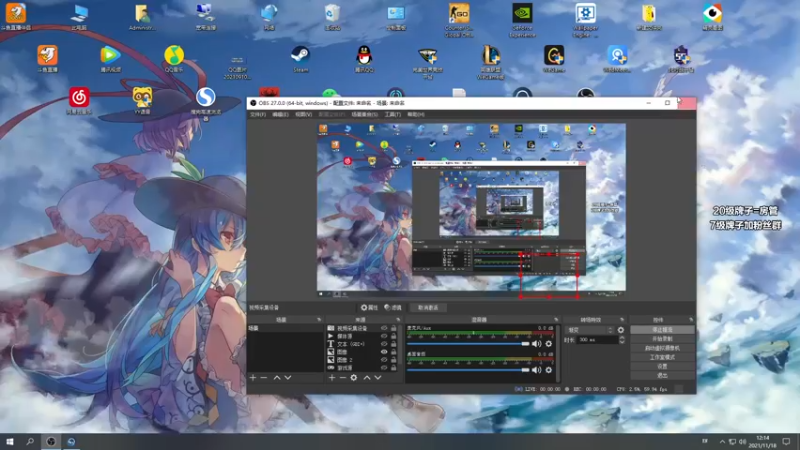The image size is (800, 450).
Task: Select the QQ音乐 desktop icon
Action: pyautogui.click(x=174, y=59)
